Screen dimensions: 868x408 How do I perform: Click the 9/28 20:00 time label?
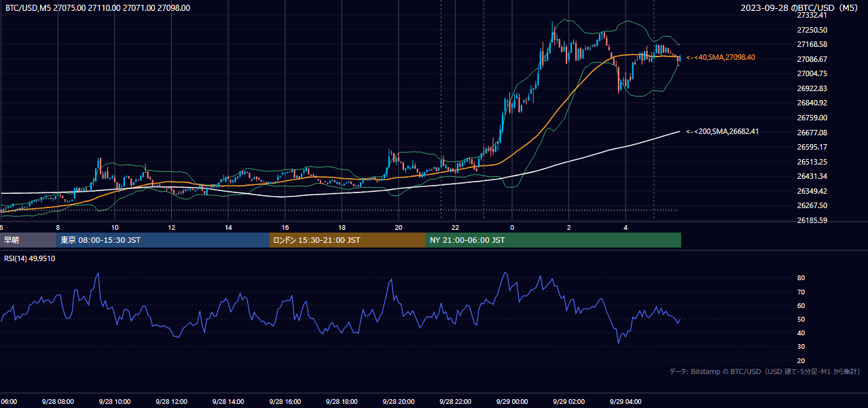point(398,401)
